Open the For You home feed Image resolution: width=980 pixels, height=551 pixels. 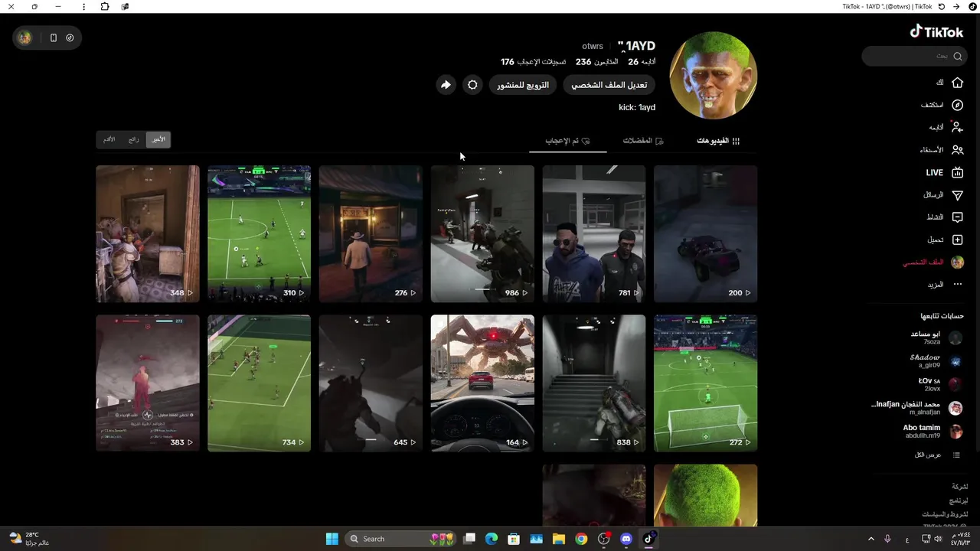pyautogui.click(x=949, y=83)
